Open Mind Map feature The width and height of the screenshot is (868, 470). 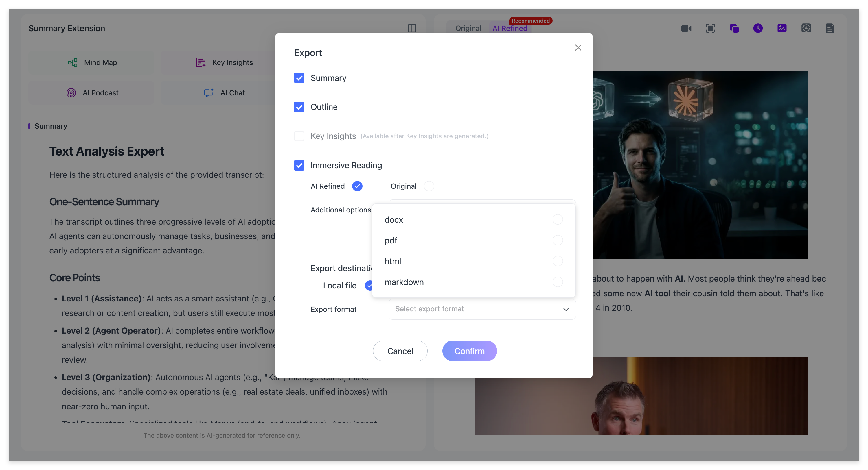point(92,63)
